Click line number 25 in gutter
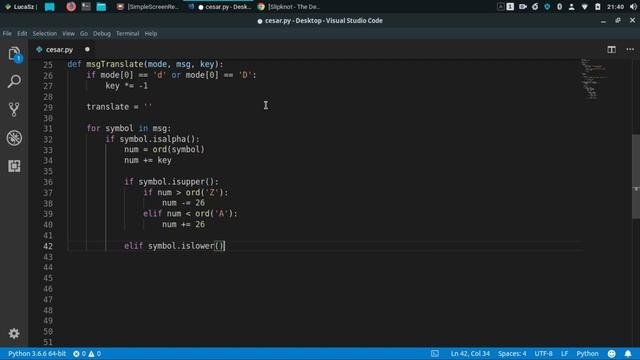The width and height of the screenshot is (640, 360). 48,64
